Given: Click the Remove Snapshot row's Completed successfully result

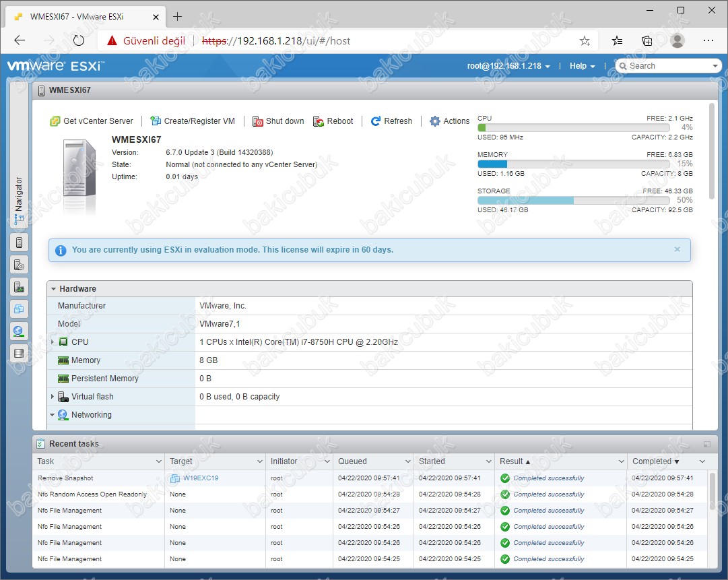Looking at the screenshot, I should [x=549, y=478].
